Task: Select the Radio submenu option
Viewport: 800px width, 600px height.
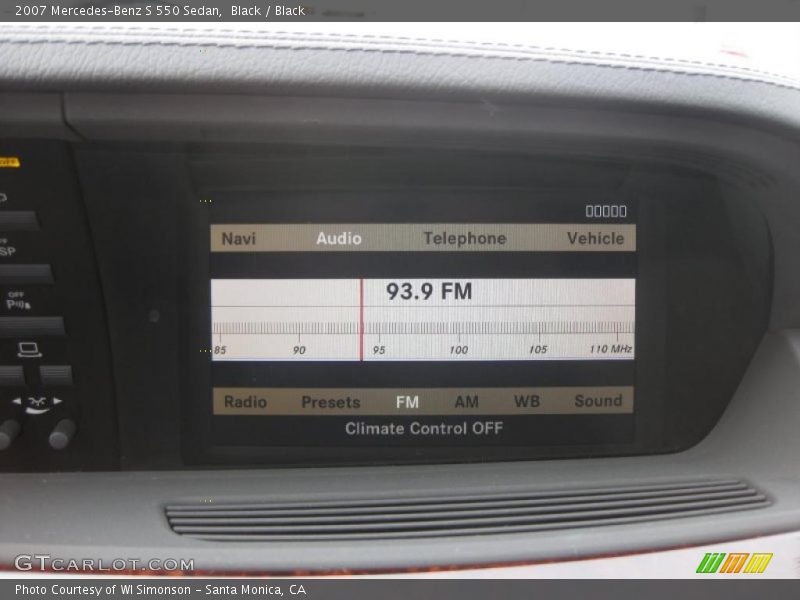Action: pos(245,402)
